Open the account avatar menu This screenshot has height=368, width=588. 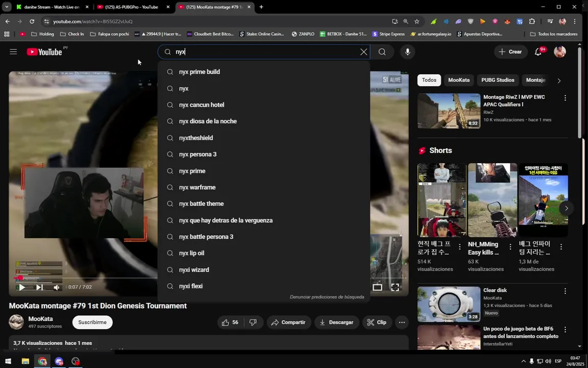pos(560,52)
